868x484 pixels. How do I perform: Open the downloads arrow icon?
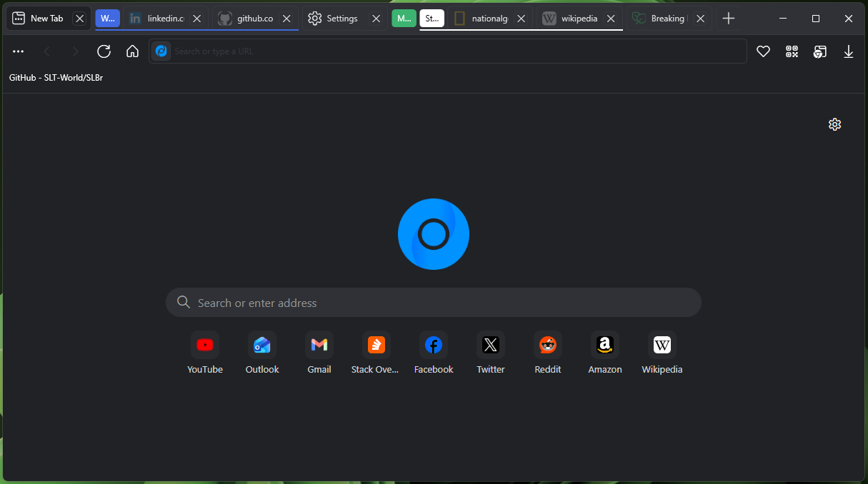pos(849,51)
